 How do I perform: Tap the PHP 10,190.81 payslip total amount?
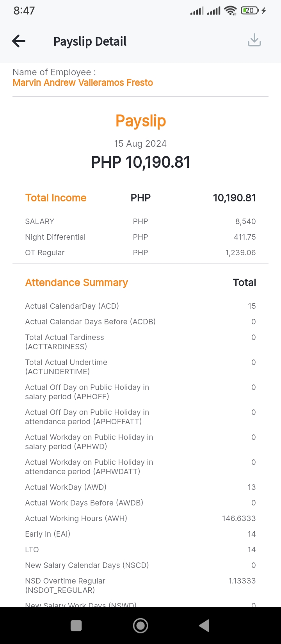(140, 162)
